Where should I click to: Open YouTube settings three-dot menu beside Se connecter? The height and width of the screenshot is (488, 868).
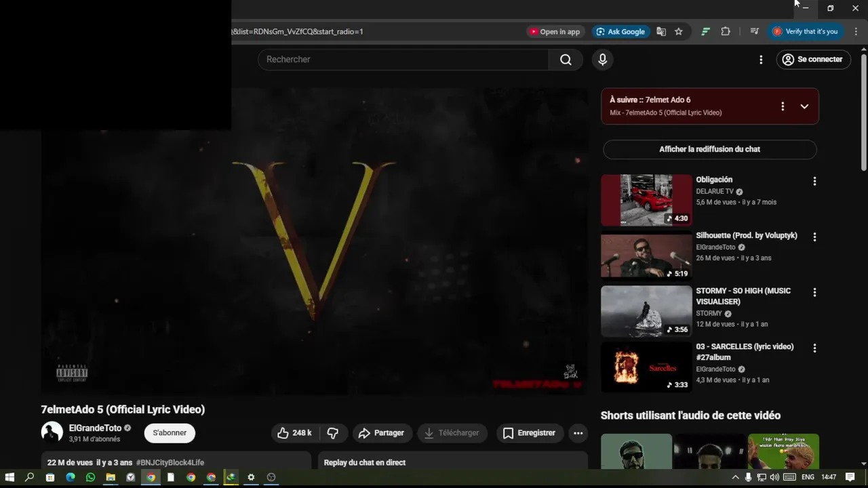(761, 60)
